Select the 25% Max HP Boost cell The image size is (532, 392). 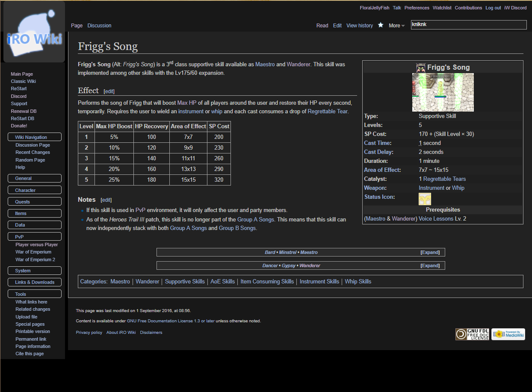(114, 180)
